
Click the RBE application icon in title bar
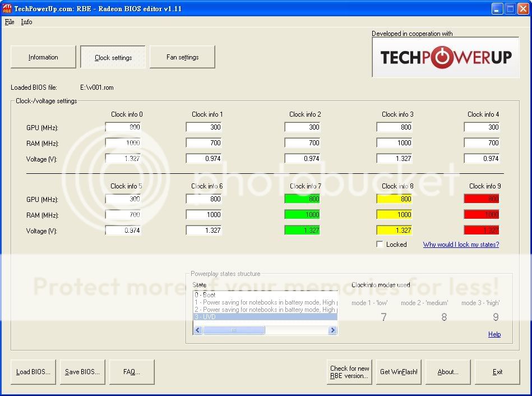[7, 8]
